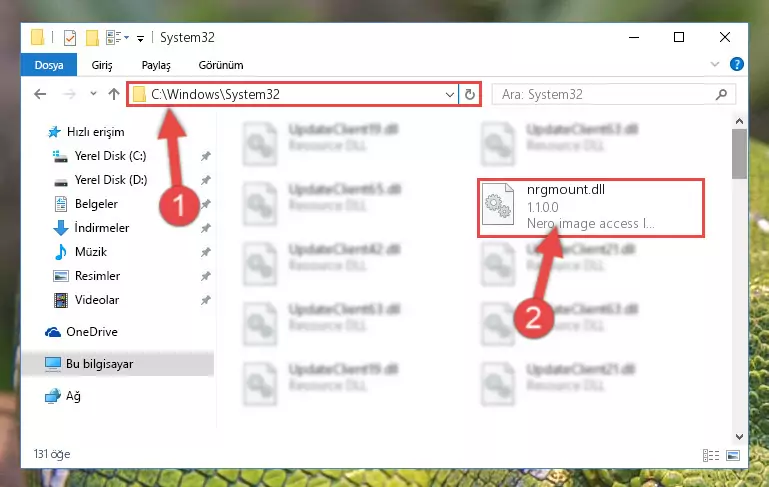The width and height of the screenshot is (769, 487).
Task: Switch to large thumbnails view icon
Action: [x=733, y=455]
